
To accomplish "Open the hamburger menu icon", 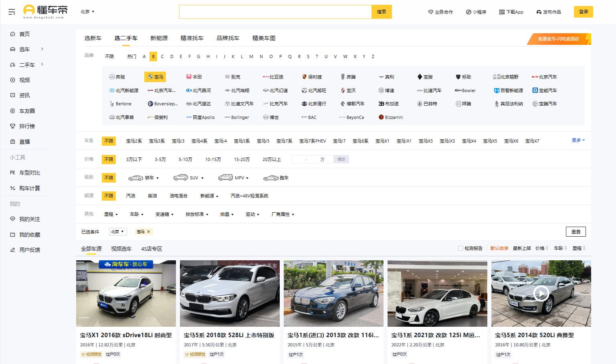I will pos(12,12).
